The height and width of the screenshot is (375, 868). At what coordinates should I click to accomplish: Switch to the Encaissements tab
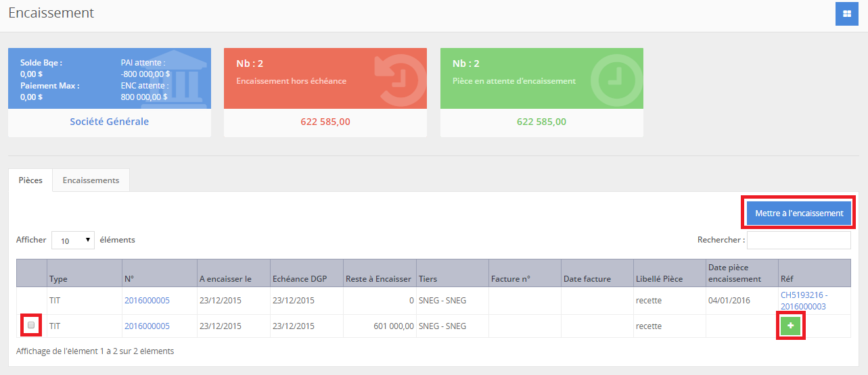91,180
